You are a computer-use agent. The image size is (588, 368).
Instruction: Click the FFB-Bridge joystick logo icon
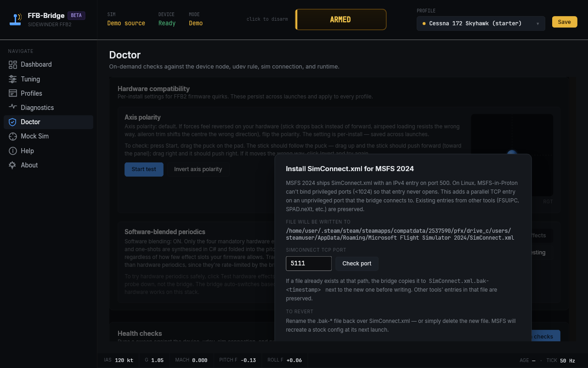[x=15, y=19]
